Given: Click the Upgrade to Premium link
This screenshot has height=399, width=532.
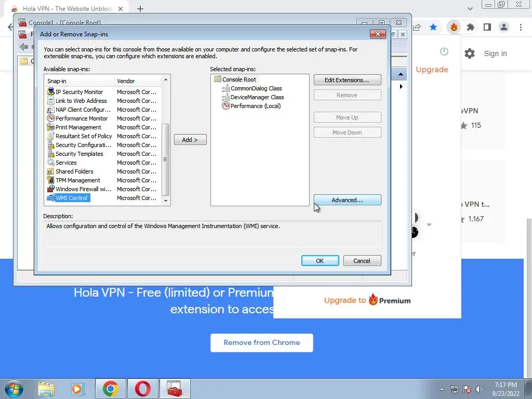Looking at the screenshot, I should (x=367, y=300).
